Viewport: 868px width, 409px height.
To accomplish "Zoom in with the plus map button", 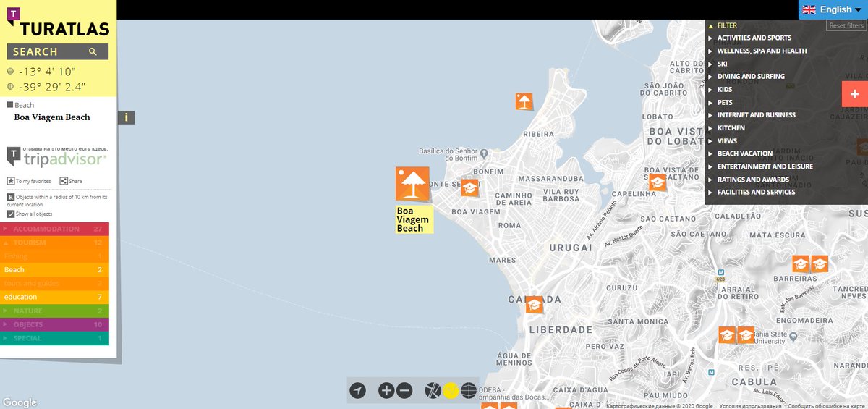I will pyautogui.click(x=386, y=391).
